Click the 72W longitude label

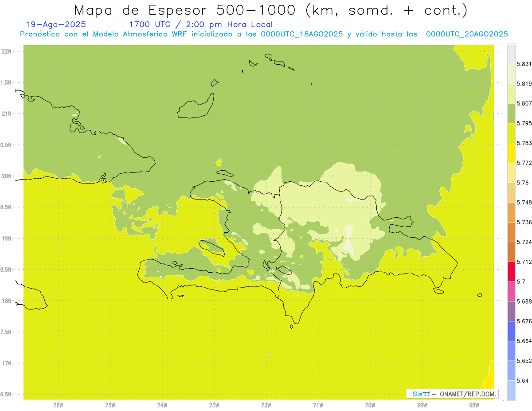coord(266,405)
